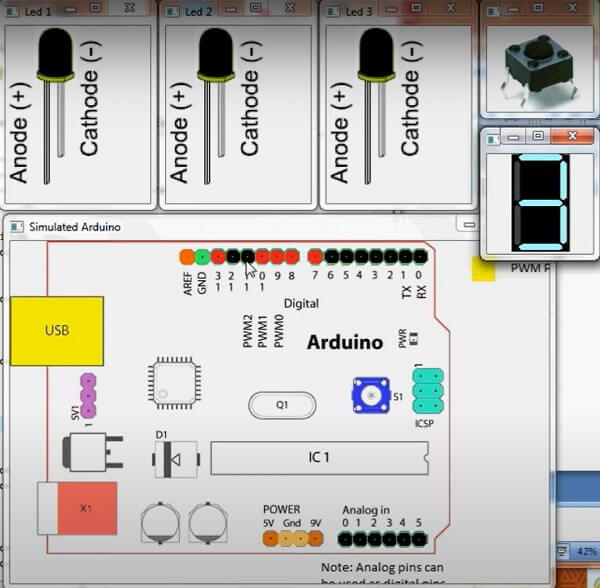Click the Led 2 window title icon
600x588 pixels.
click(172, 12)
